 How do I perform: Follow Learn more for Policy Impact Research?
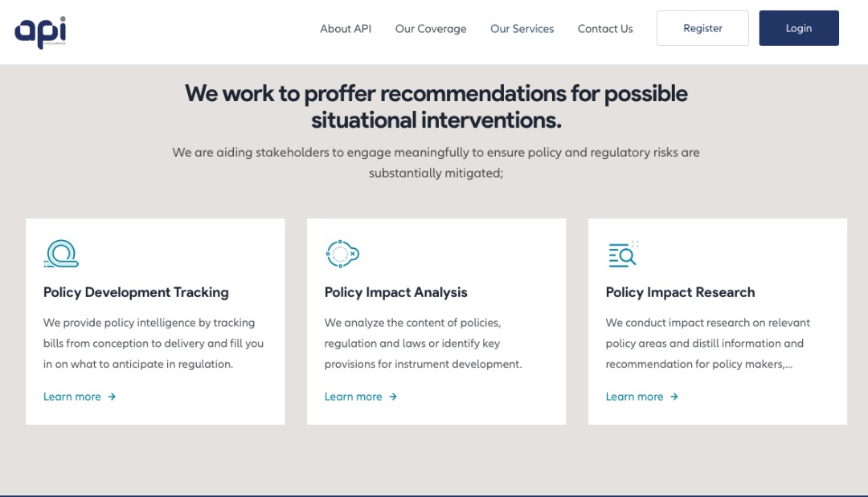click(635, 397)
